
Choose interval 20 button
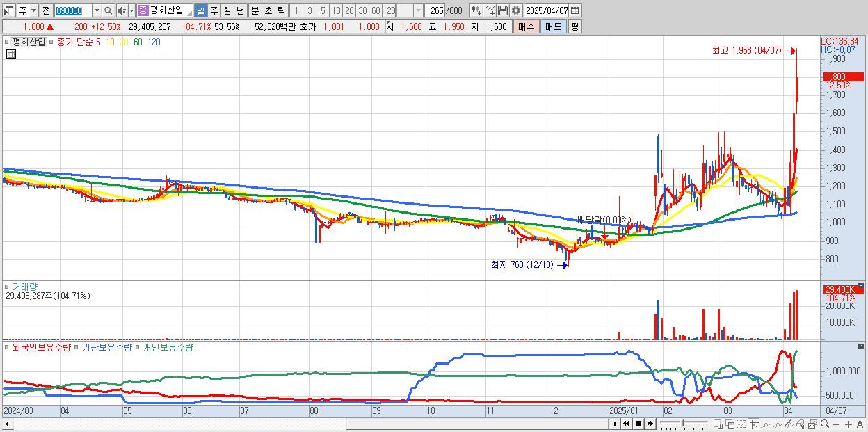349,10
